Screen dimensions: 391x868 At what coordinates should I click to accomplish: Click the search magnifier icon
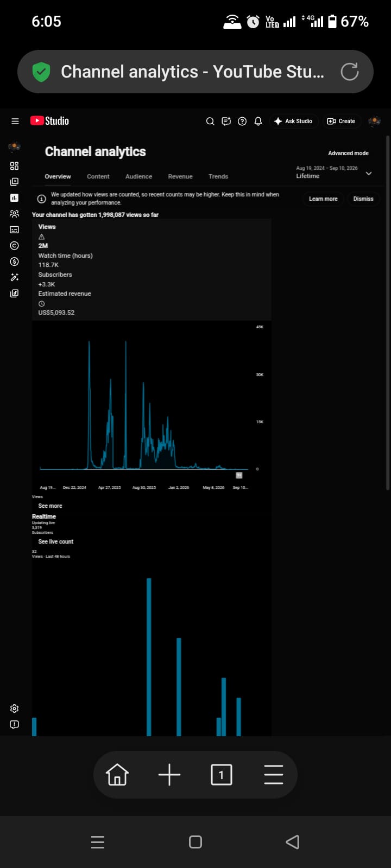[210, 121]
